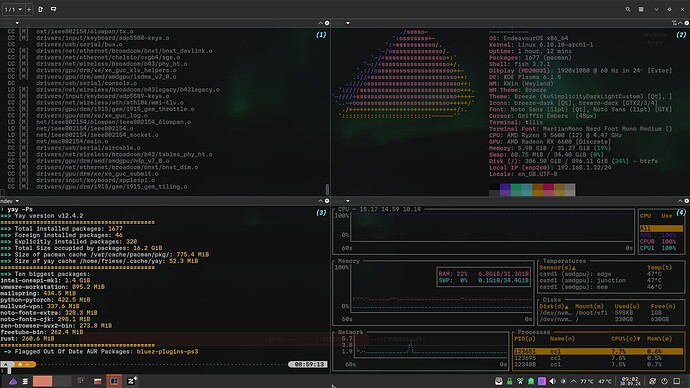Close terminal 2 pane
Screen dimensions: 690x388
coord(686,23)
